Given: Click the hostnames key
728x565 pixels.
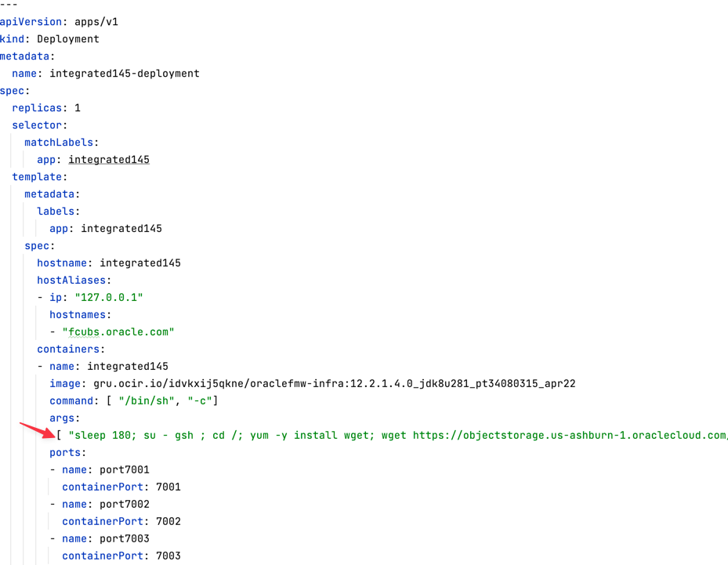Looking at the screenshot, I should [x=78, y=314].
